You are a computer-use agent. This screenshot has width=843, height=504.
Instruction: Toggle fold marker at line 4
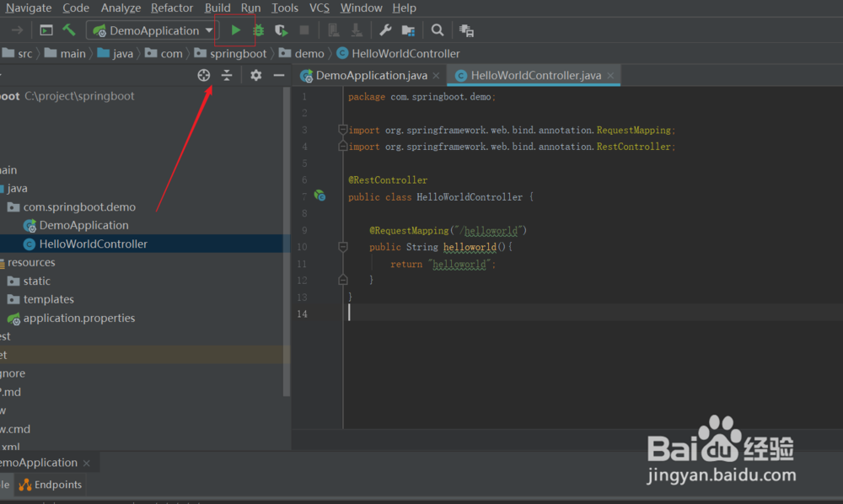point(342,146)
